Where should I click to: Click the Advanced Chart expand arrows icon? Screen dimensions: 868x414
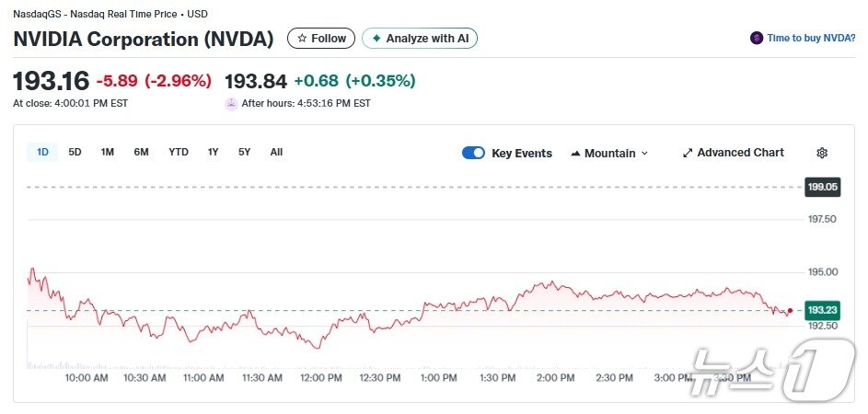[687, 153]
